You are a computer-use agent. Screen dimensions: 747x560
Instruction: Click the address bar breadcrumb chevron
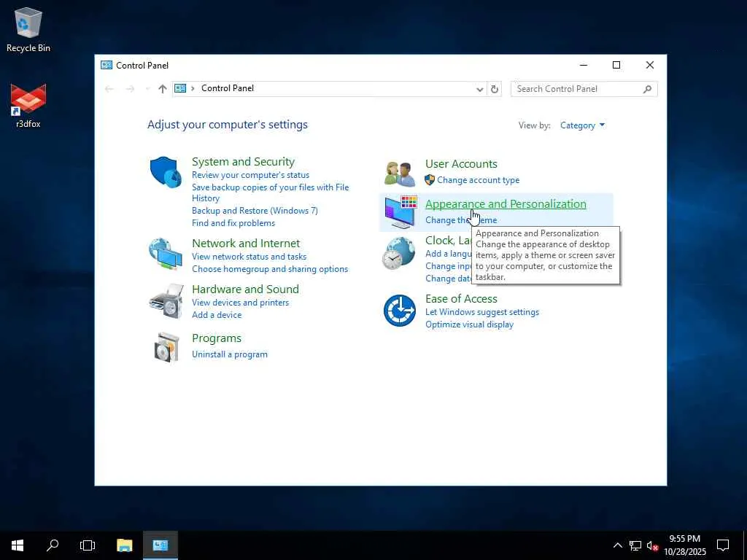pos(193,88)
